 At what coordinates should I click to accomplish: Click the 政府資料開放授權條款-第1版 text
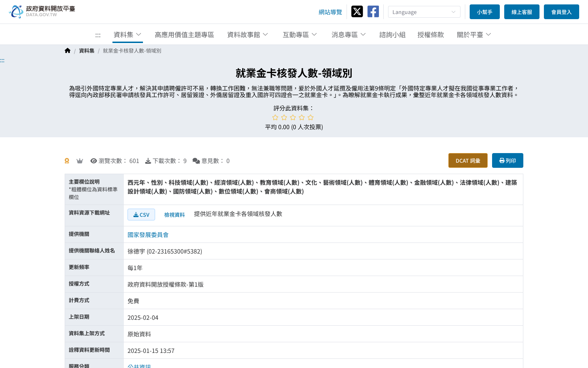pyautogui.click(x=165, y=284)
